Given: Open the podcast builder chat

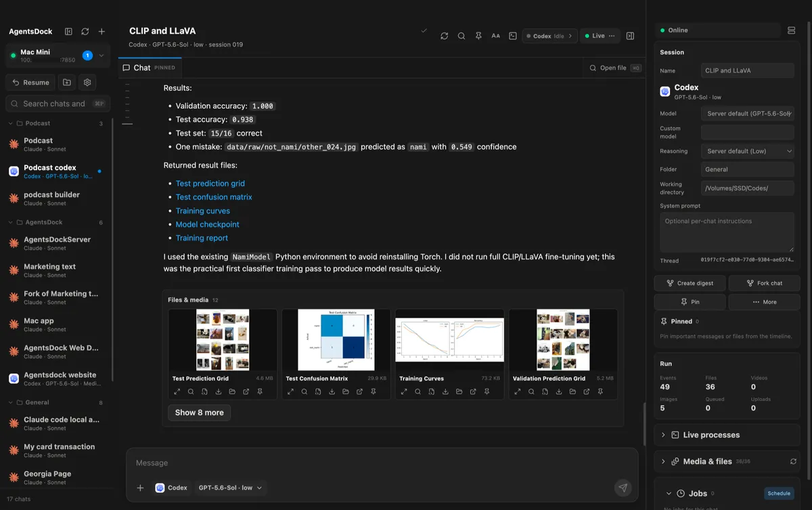Looking at the screenshot, I should pyautogui.click(x=57, y=198).
